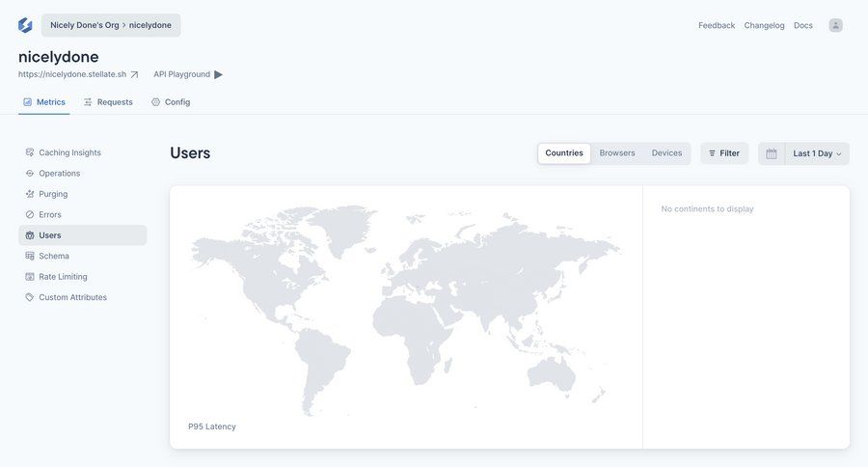
Task: Click the Users sidebar icon
Action: point(30,235)
